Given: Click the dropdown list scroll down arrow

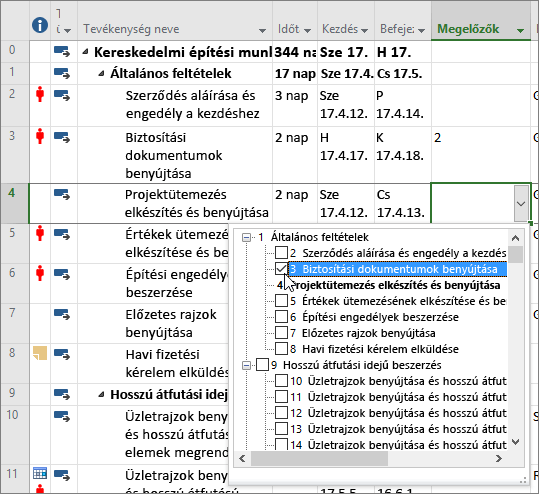Looking at the screenshot, I should pos(515,442).
